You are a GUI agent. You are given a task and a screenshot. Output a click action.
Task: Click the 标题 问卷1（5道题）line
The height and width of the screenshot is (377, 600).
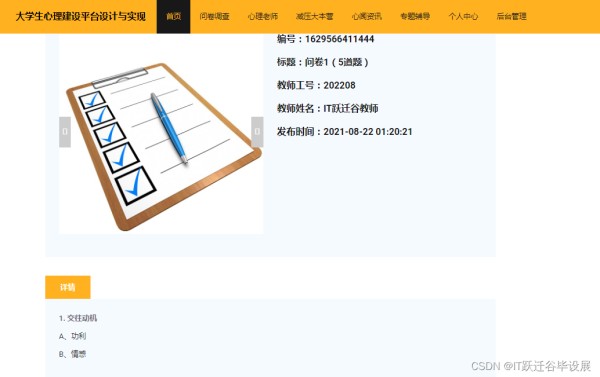323,62
